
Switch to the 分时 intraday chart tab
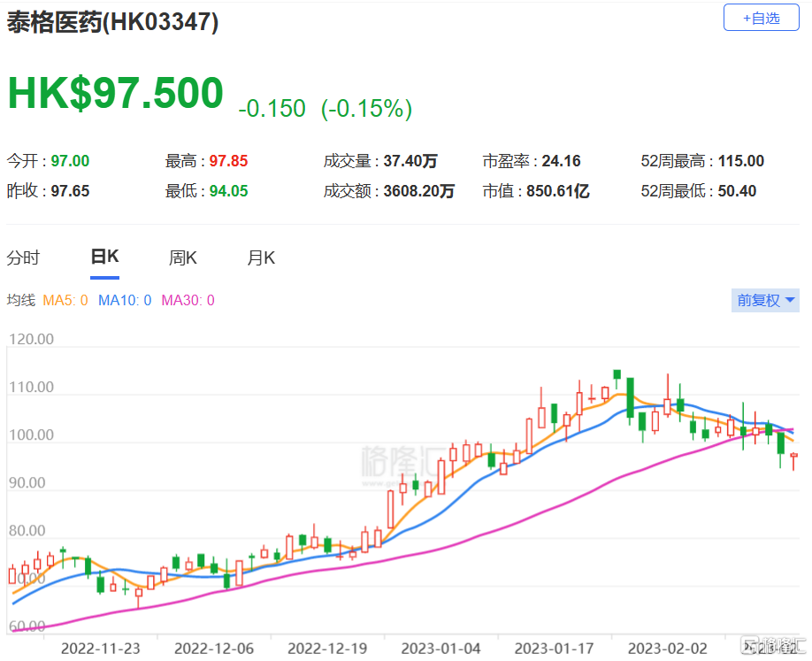(x=23, y=257)
